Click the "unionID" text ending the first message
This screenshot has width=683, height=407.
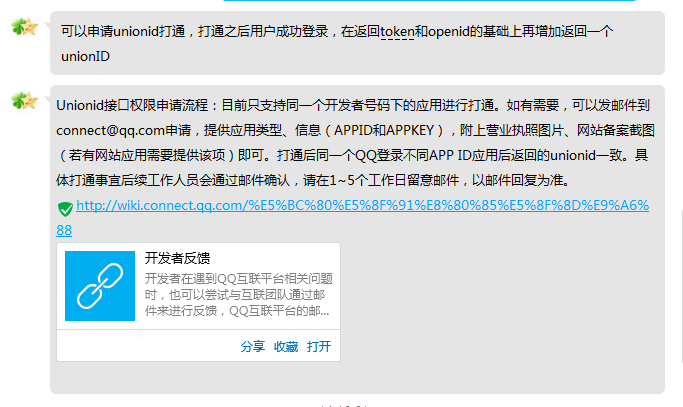coord(85,56)
